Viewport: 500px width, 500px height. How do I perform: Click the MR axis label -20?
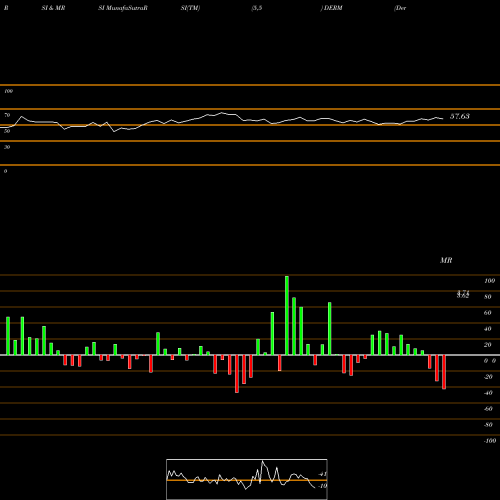(488, 377)
